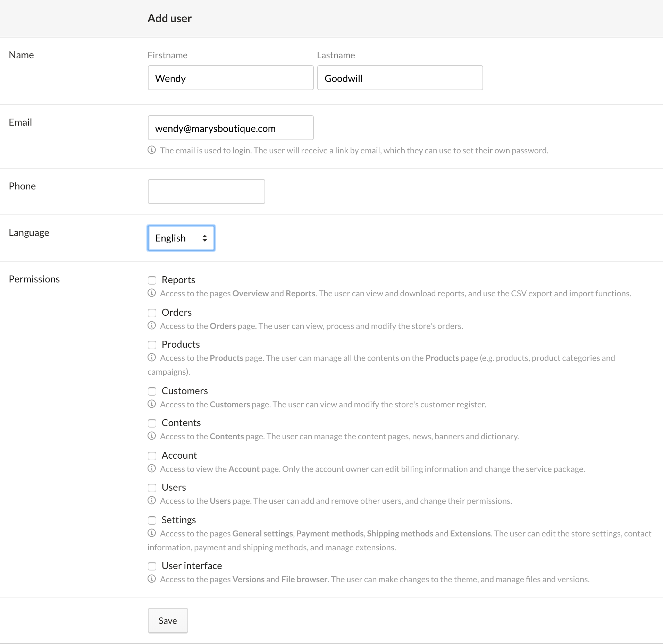Click the Products checkbox label text
This screenshot has height=644, width=663.
(181, 344)
